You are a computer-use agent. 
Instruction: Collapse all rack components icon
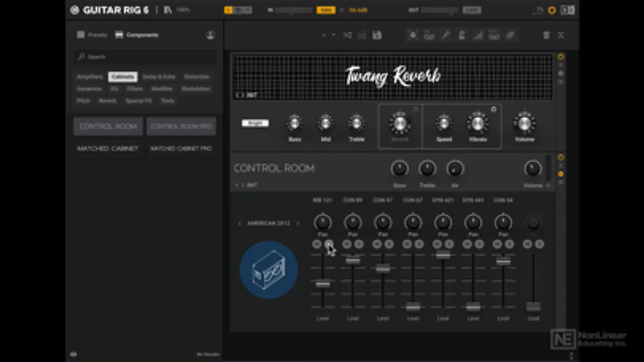[x=561, y=35]
